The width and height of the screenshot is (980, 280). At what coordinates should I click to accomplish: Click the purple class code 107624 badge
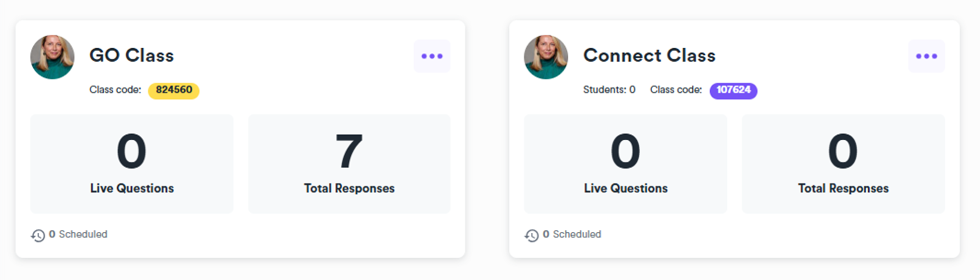pyautogui.click(x=733, y=90)
